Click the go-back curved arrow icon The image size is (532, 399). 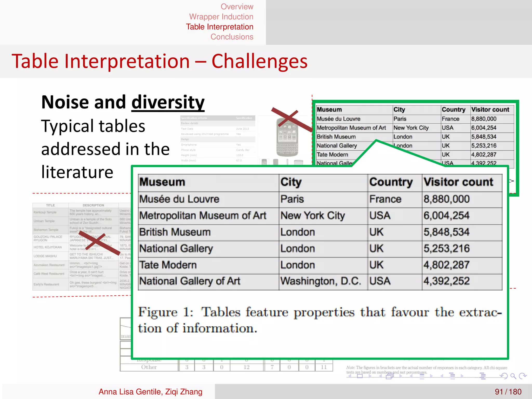504,376
